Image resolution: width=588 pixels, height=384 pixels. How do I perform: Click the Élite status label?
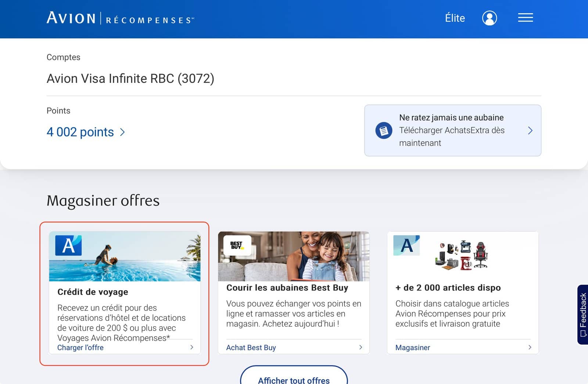click(455, 18)
